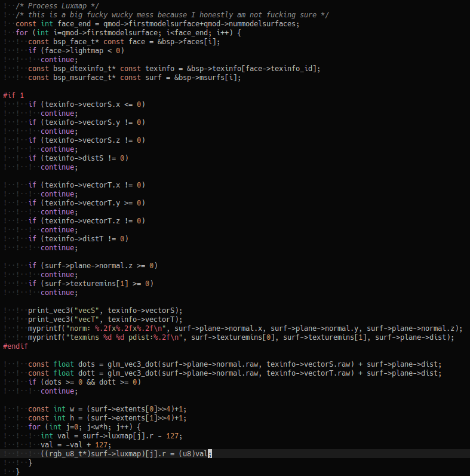Click the "#if 1" preprocessor directive

pyautogui.click(x=14, y=96)
